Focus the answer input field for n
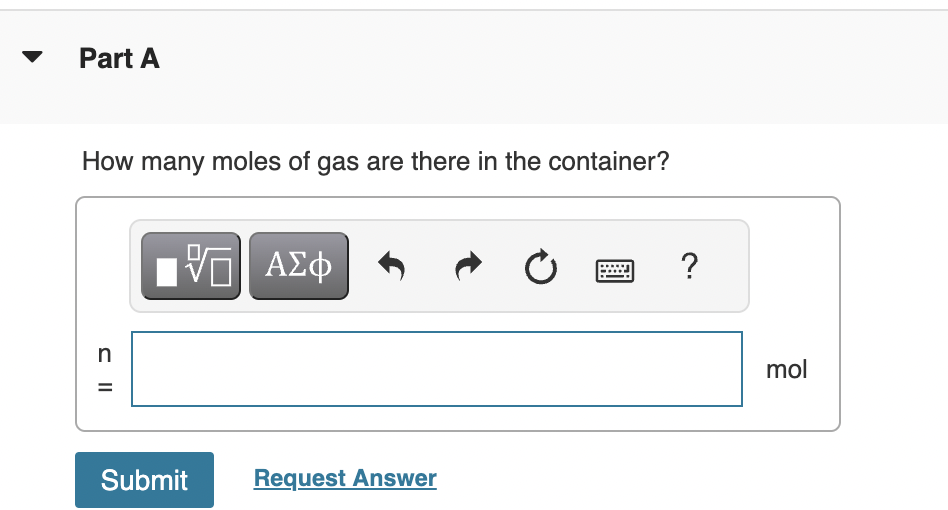The height and width of the screenshot is (510, 948). coord(437,369)
